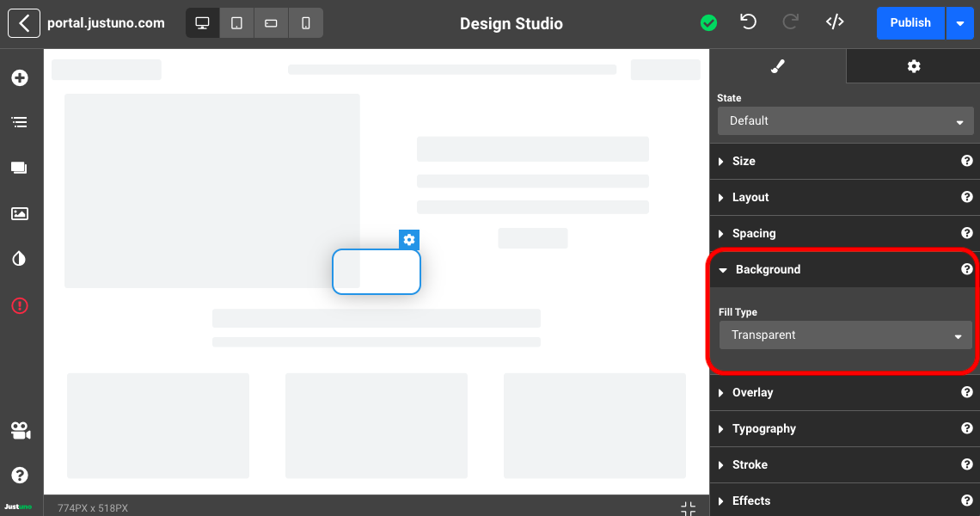Open the video camera tutorials icon
980x516 pixels.
(20, 431)
